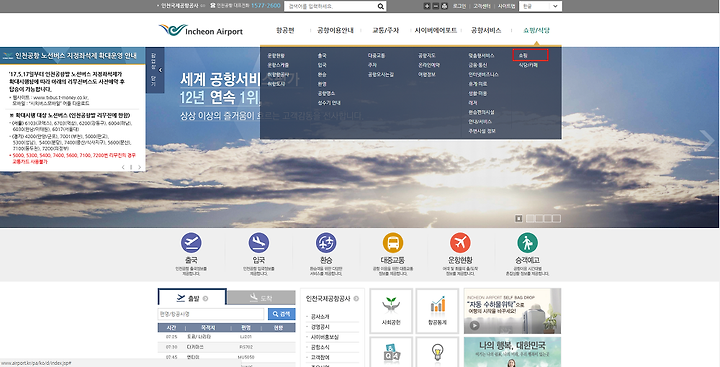Screen dimensions: 720x367
Task: Select 맞춤형서비스 in the dropdown submenu
Action: click(x=481, y=55)
